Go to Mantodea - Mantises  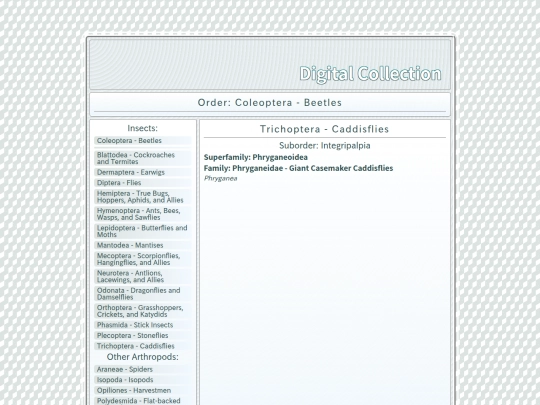click(x=143, y=245)
